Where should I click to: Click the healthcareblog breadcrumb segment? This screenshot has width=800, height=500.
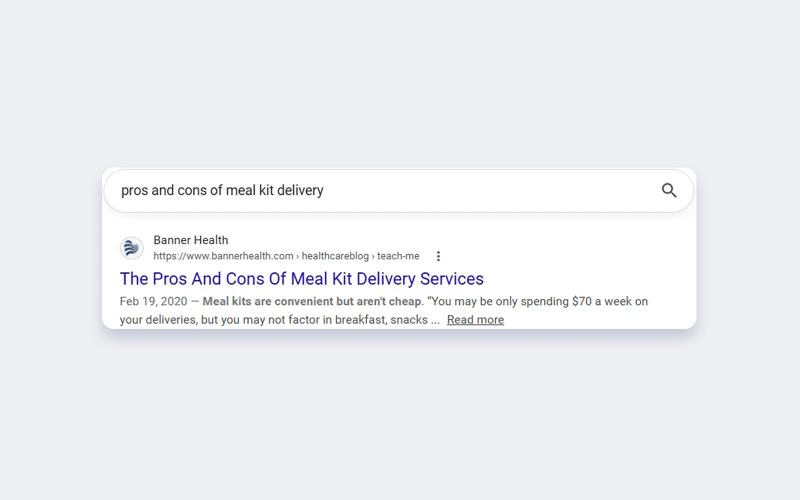click(x=335, y=256)
